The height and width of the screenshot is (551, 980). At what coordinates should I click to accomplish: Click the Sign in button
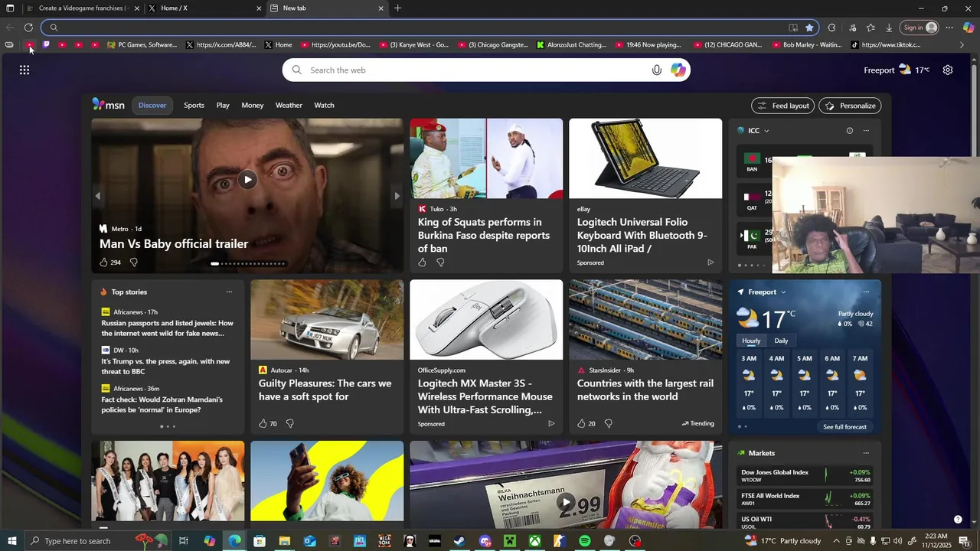(920, 28)
